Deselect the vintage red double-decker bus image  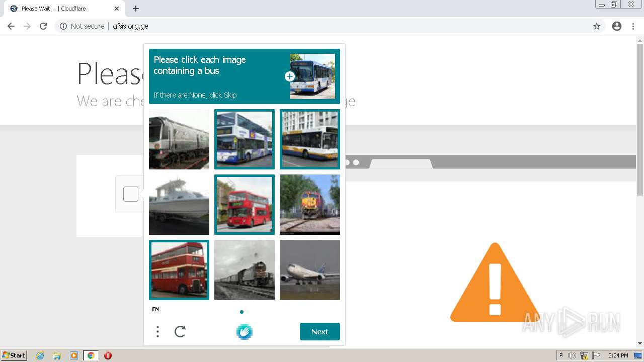179,270
